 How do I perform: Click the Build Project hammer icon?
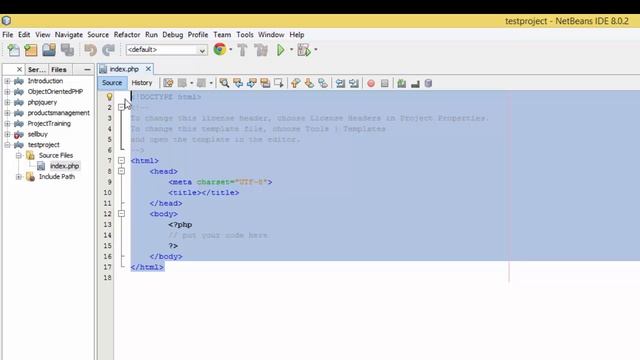(x=242, y=50)
